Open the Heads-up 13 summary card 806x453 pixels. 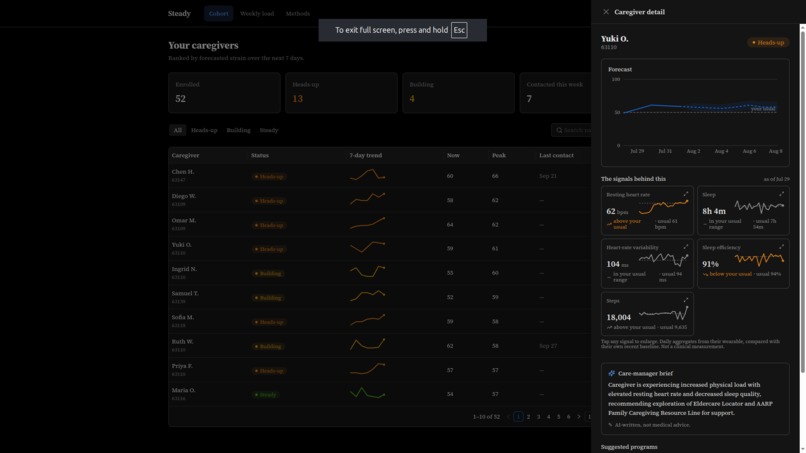(341, 93)
